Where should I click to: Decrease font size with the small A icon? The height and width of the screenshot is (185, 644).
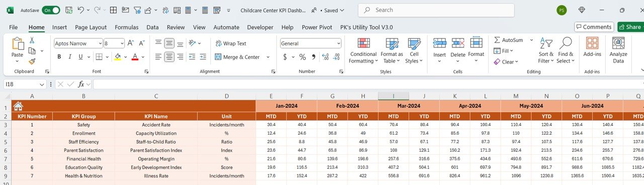point(141,43)
